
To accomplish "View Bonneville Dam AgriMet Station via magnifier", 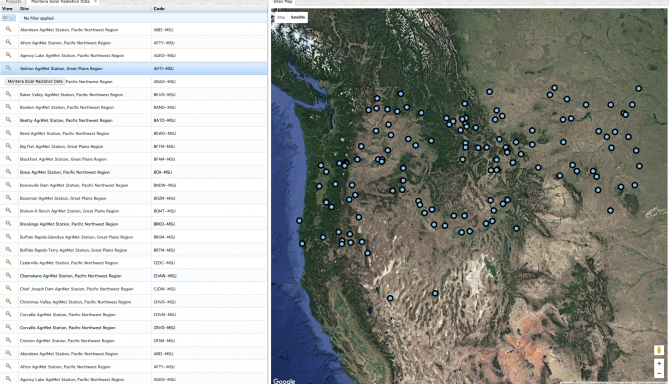I will coord(8,185).
